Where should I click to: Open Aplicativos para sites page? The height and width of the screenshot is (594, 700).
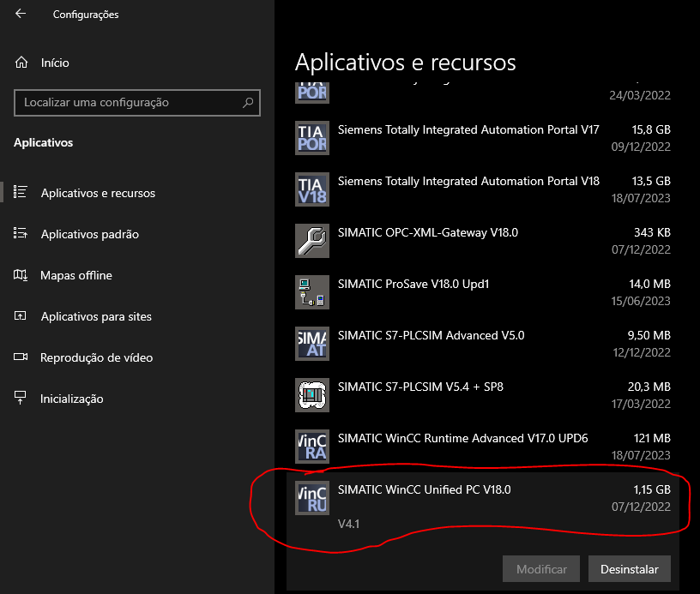96,316
